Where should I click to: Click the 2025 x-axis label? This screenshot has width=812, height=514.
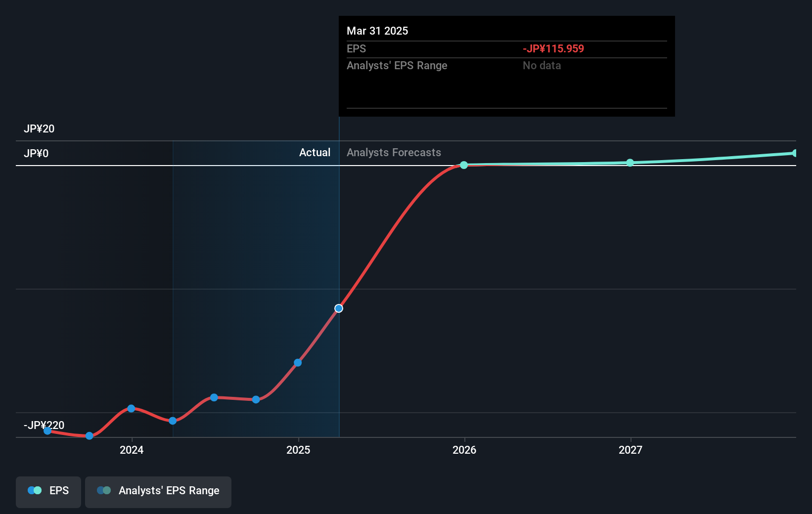coord(298,450)
